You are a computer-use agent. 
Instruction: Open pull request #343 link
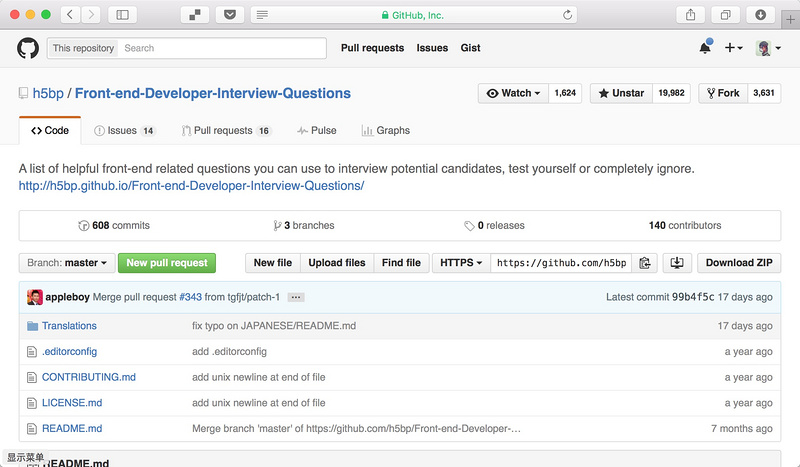[x=190, y=297]
